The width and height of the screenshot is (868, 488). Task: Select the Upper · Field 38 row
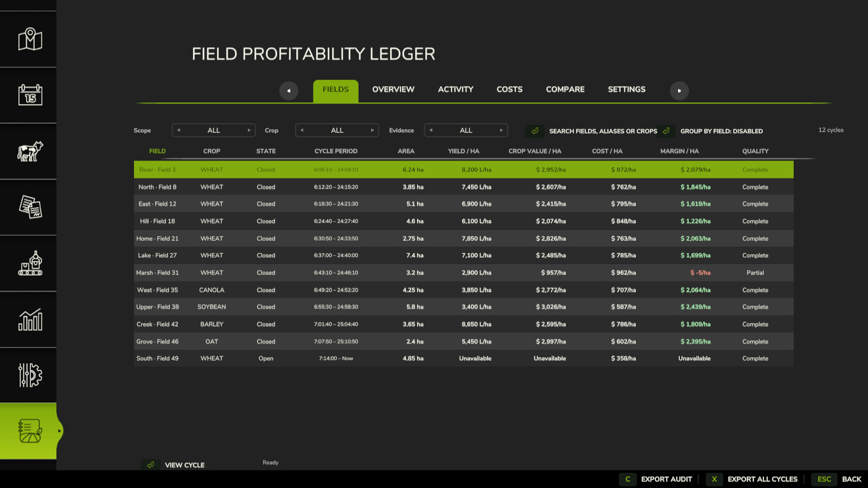(464, 307)
